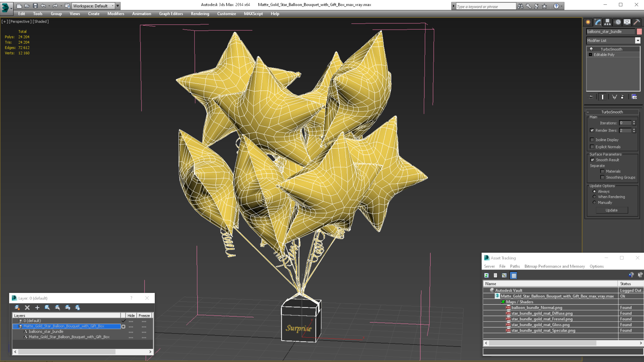Viewport: 644px width, 362px height.
Task: Select the Always update option
Action: click(595, 191)
